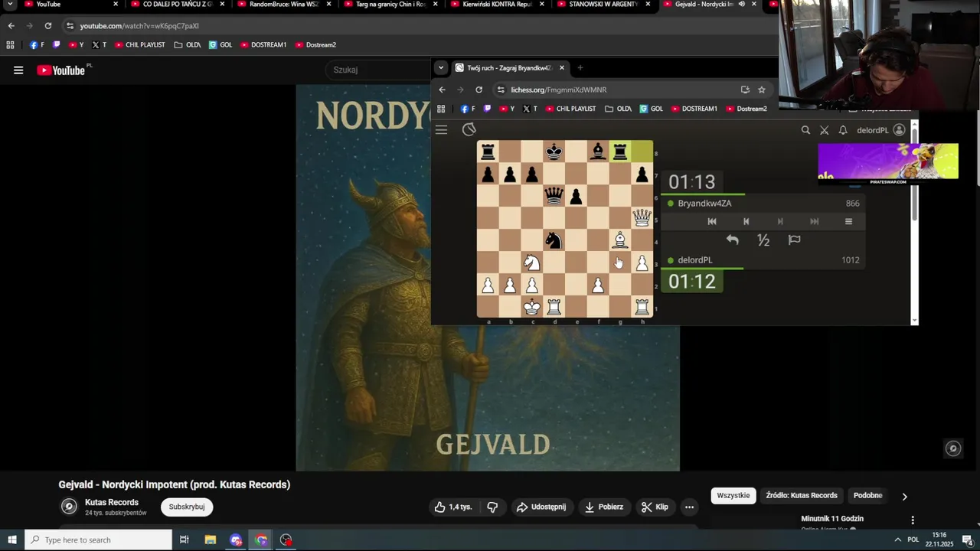Go back in the lichess window
Viewport: 980px width, 551px height.
pyautogui.click(x=442, y=90)
